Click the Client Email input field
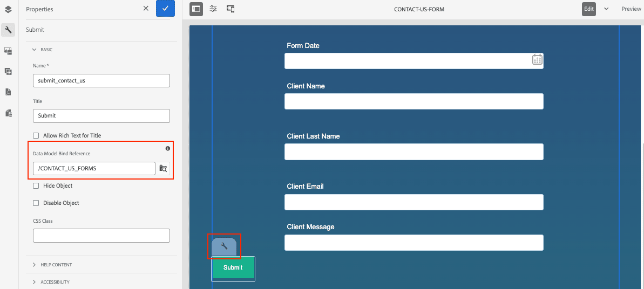Image resolution: width=644 pixels, height=289 pixels. tap(414, 202)
